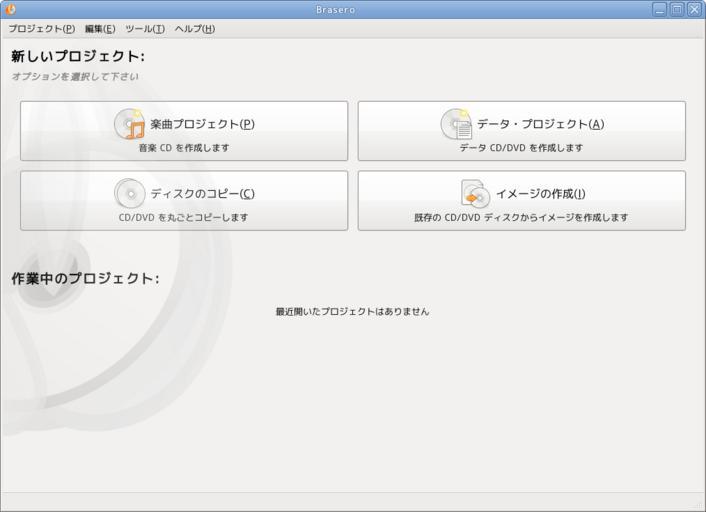Click the 音楽 CD を作成します description text
The width and height of the screenshot is (706, 512).
click(x=184, y=148)
